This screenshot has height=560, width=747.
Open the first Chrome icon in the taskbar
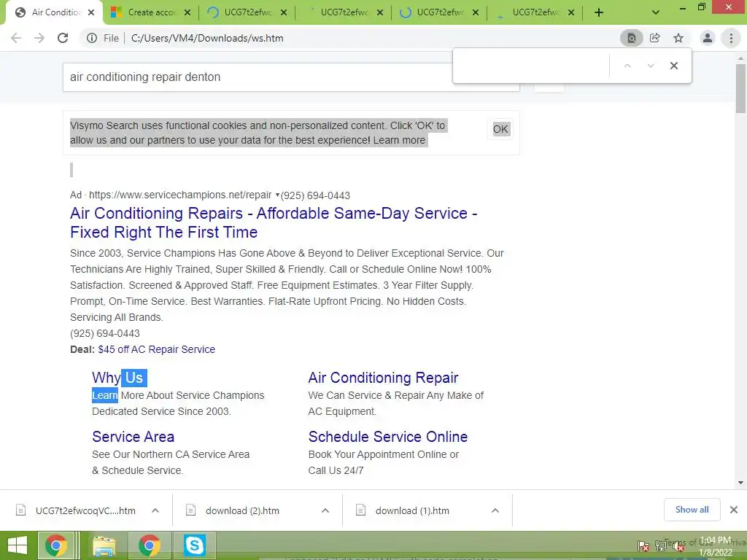[56, 545]
